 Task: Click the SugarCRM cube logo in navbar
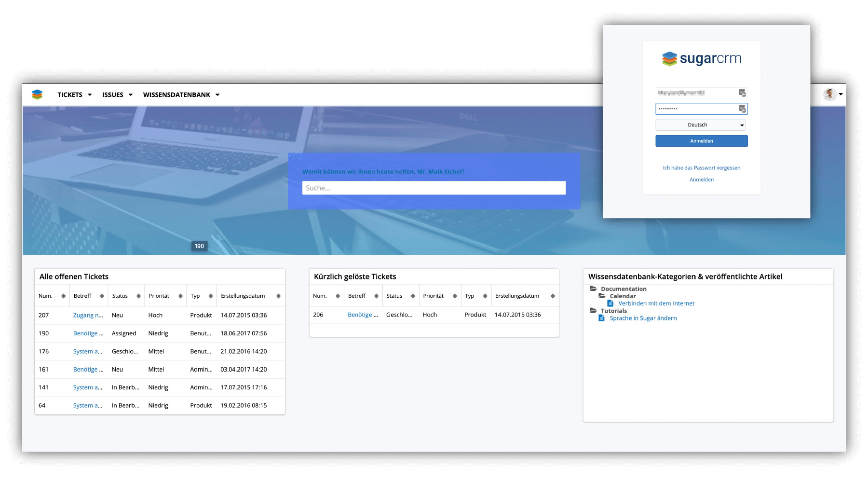(x=37, y=95)
